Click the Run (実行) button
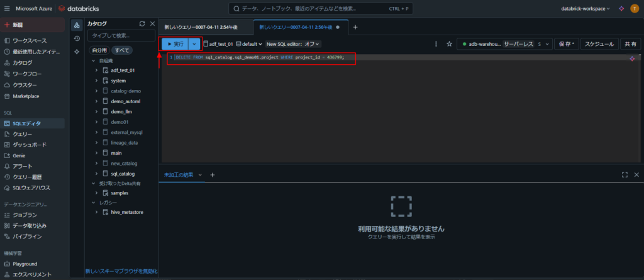The height and width of the screenshot is (280, 644). pyautogui.click(x=175, y=44)
